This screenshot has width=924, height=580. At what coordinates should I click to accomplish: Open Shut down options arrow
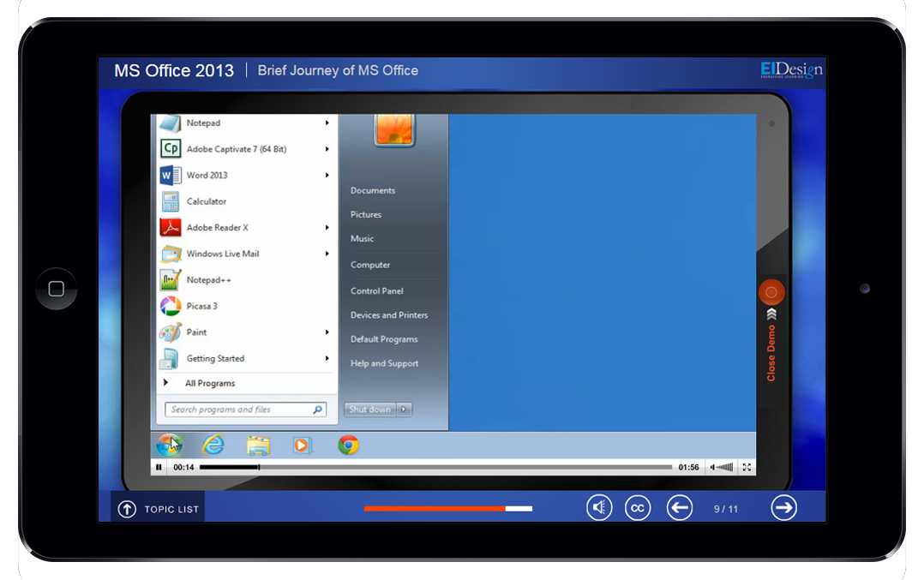pos(405,410)
